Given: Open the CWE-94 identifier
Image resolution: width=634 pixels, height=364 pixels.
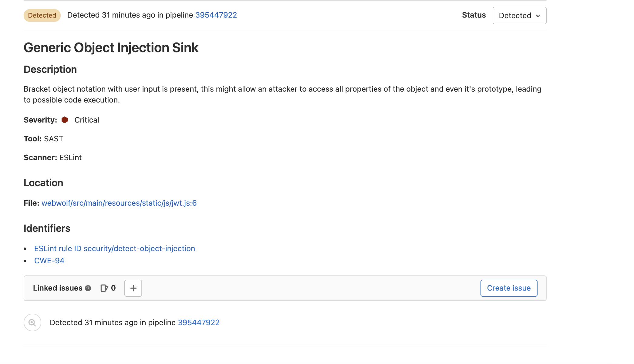Looking at the screenshot, I should click(49, 260).
